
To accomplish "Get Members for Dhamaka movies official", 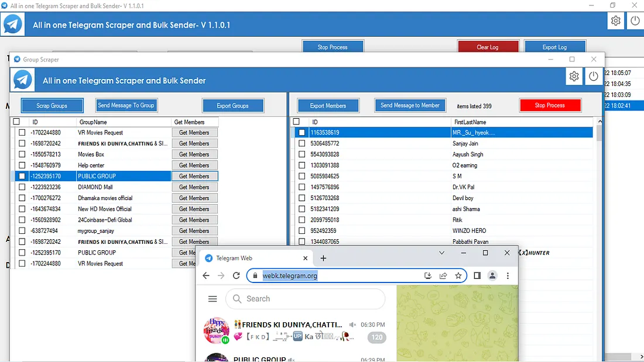I will (x=194, y=198).
